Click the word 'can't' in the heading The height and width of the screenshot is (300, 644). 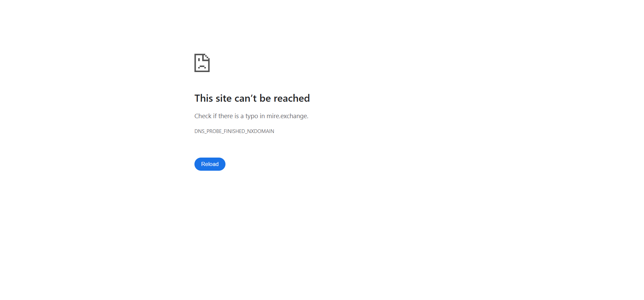coord(246,98)
